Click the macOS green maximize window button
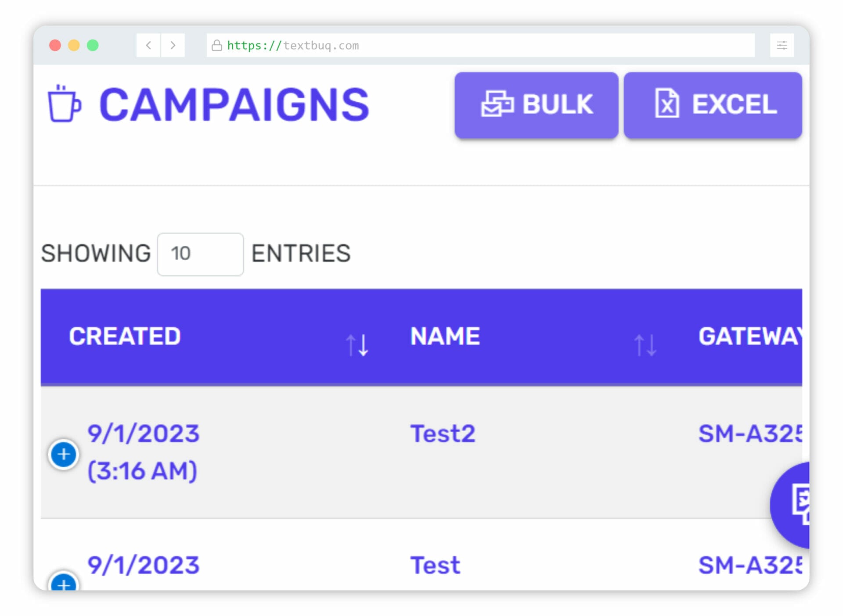The width and height of the screenshot is (843, 616). point(93,45)
